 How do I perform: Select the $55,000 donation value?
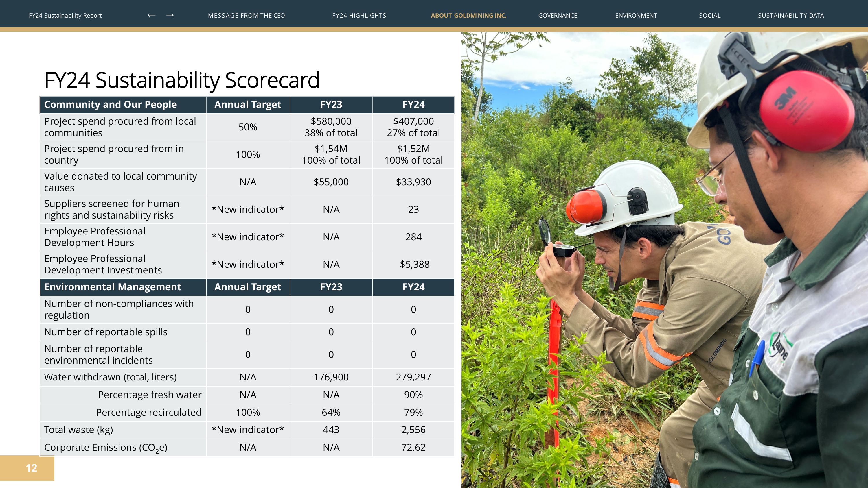click(x=331, y=182)
